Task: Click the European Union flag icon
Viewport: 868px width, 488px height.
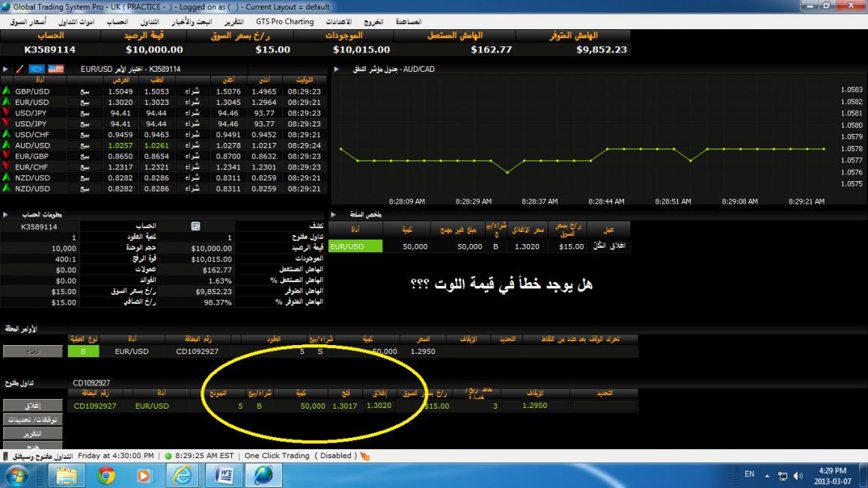Action: (37, 70)
